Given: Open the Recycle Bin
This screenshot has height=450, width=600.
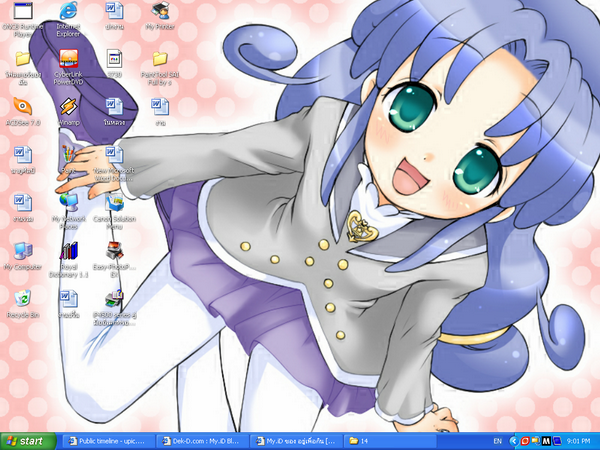Looking at the screenshot, I should [x=23, y=298].
